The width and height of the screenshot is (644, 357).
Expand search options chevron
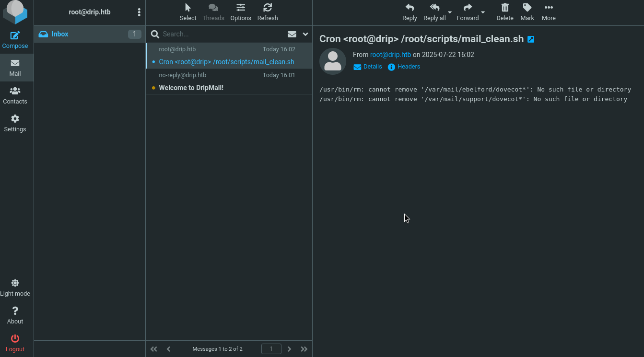coord(305,34)
